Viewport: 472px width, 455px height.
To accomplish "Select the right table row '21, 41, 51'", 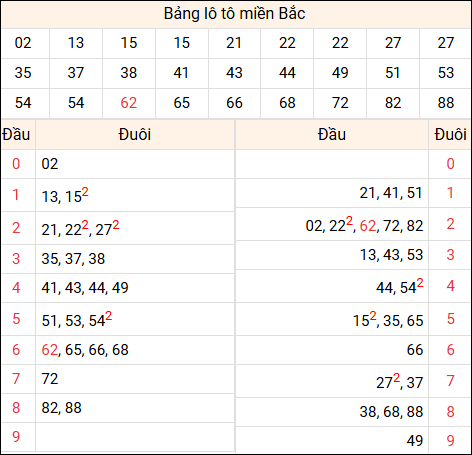I will [332, 193].
